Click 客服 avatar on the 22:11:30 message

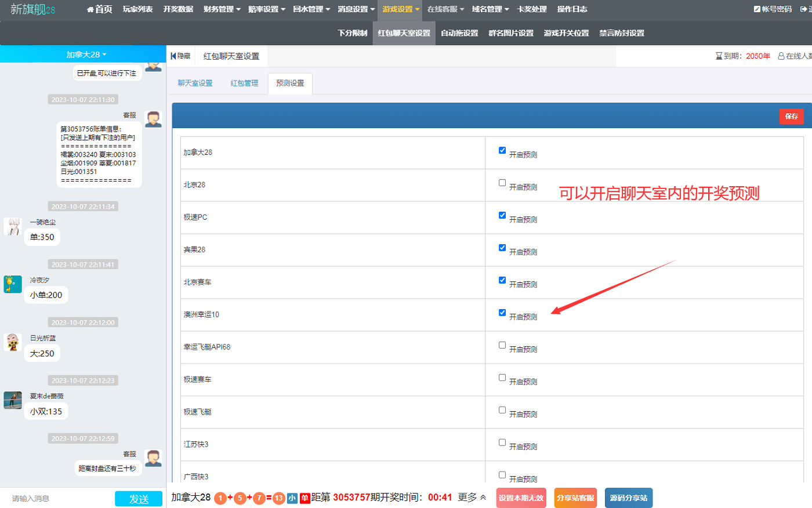click(x=153, y=119)
